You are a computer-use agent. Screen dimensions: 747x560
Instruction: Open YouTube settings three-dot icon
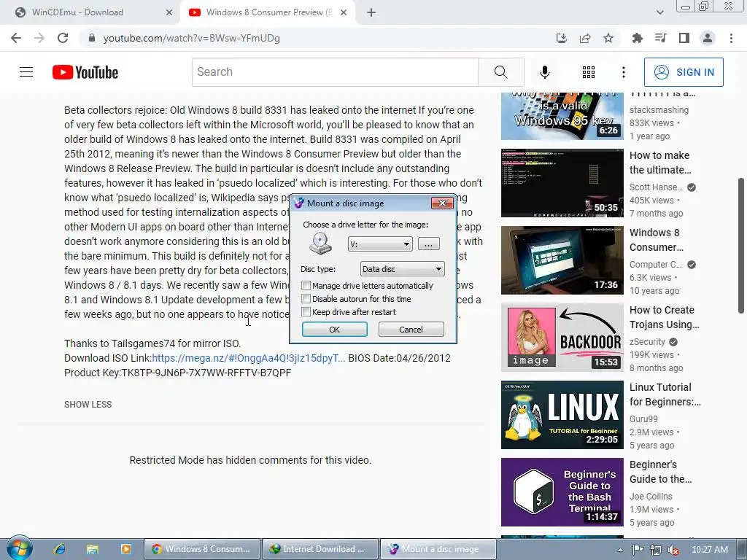[623, 72]
